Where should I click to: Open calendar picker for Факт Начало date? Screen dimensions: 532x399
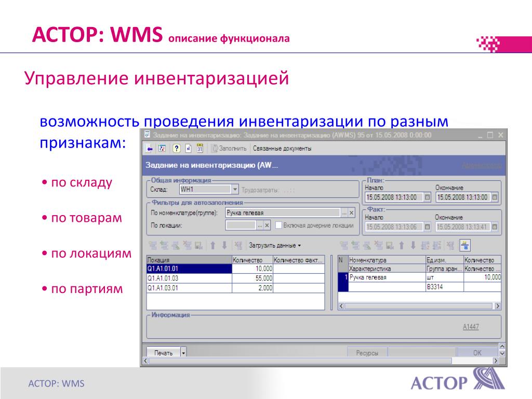pyautogui.click(x=427, y=227)
